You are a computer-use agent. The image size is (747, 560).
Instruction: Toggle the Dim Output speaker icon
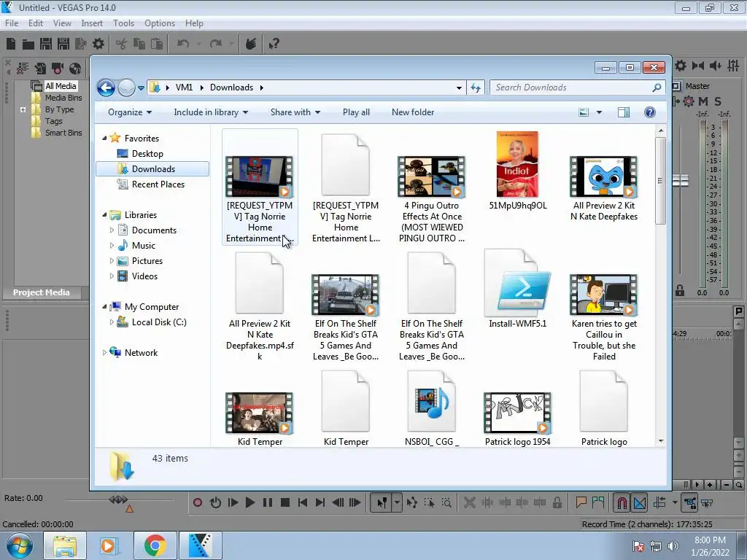click(x=716, y=66)
